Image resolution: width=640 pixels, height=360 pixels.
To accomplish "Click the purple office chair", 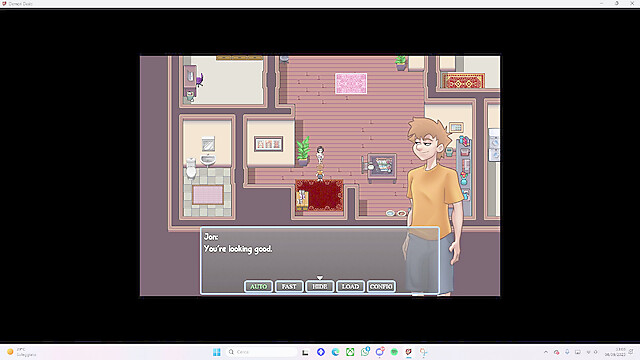I will point(200,80).
